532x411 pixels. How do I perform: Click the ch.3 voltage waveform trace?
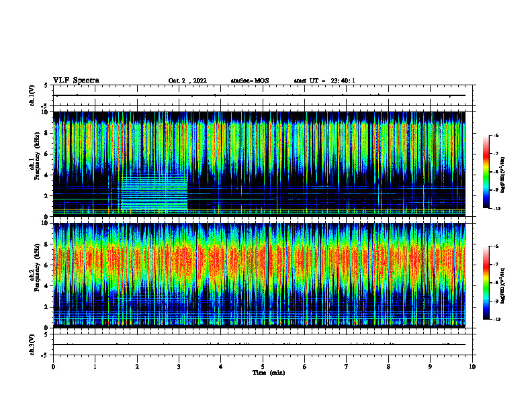coord(259,345)
